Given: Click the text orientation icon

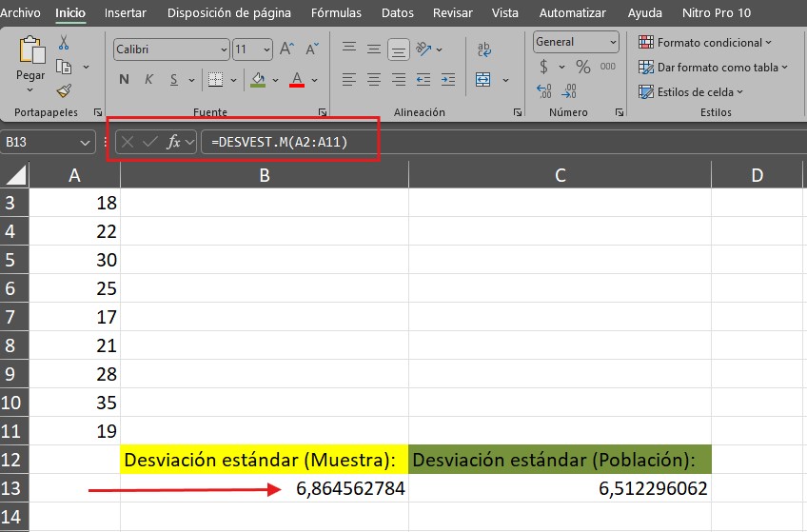Looking at the screenshot, I should coord(423,49).
